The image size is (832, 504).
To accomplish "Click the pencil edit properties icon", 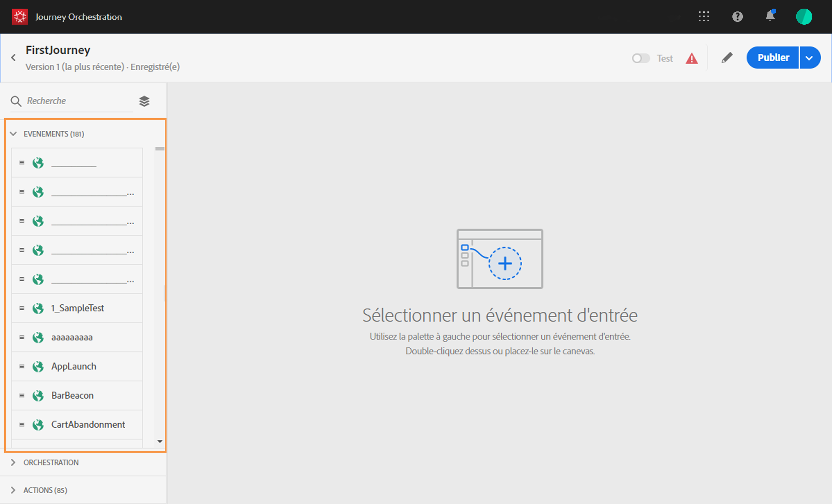I will 727,58.
